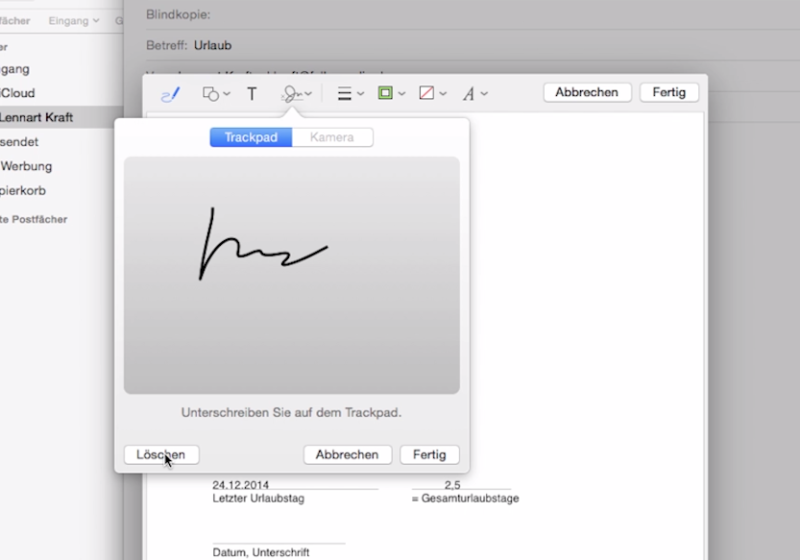Open the Shapes tool menu

215,93
